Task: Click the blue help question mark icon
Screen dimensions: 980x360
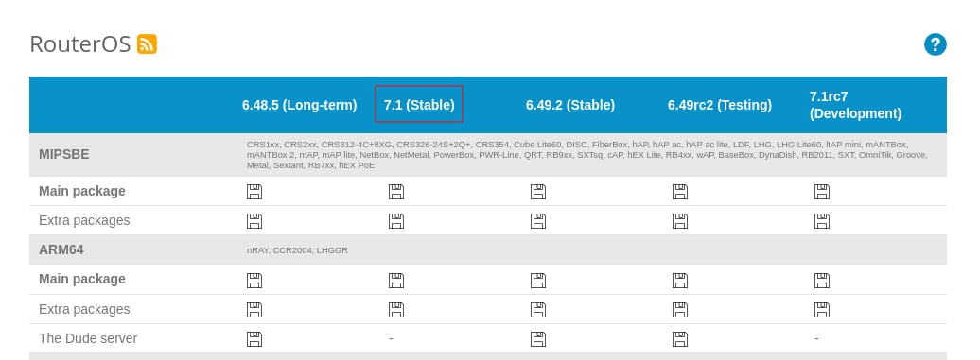Action: [x=935, y=45]
